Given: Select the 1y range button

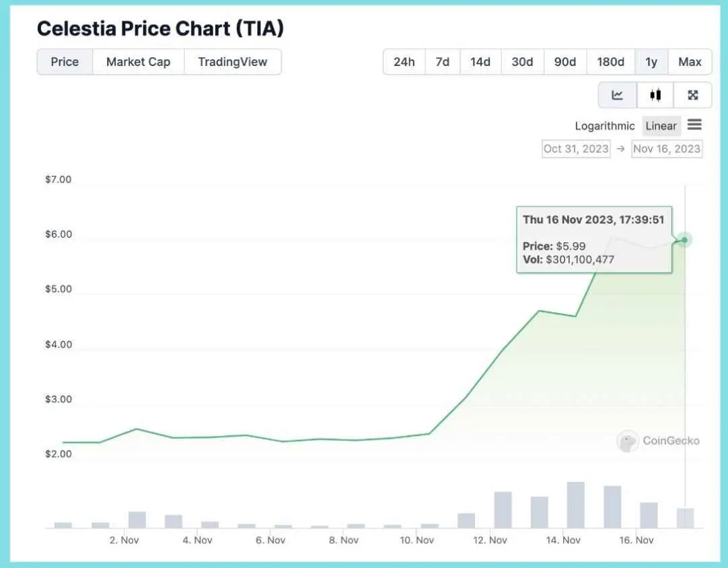Looking at the screenshot, I should tap(651, 62).
